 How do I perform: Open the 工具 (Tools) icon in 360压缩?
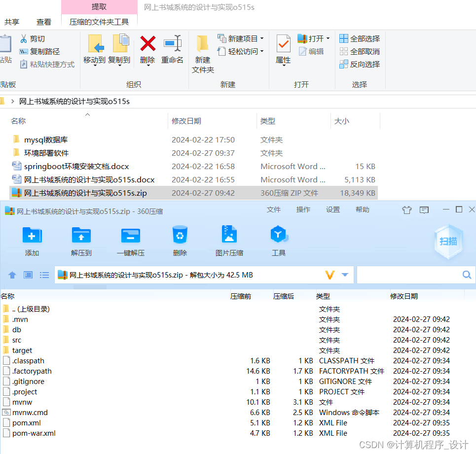click(x=279, y=241)
